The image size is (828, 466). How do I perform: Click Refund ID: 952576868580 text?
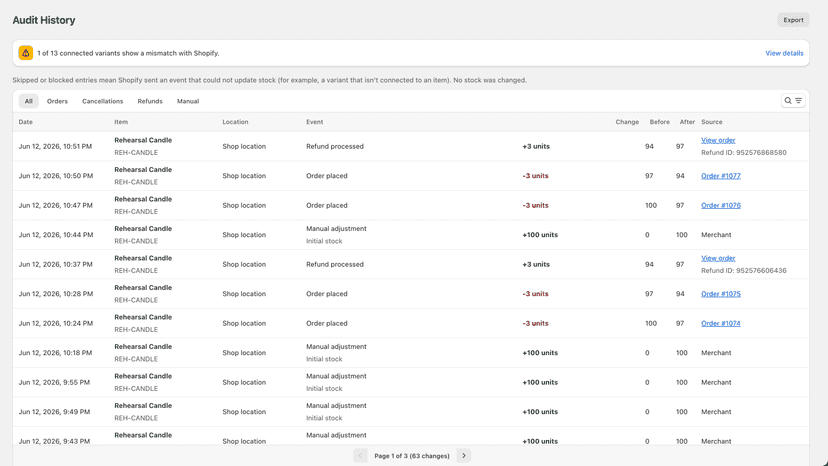point(744,153)
